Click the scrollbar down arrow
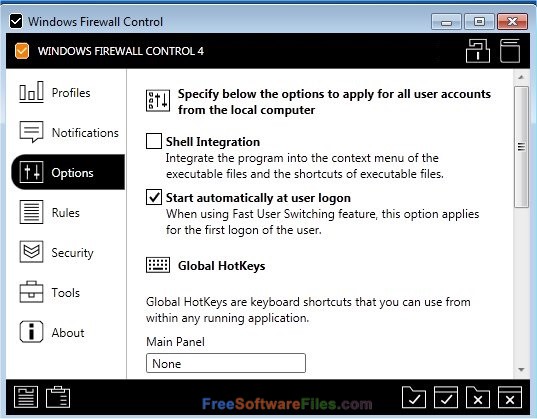 [x=521, y=370]
